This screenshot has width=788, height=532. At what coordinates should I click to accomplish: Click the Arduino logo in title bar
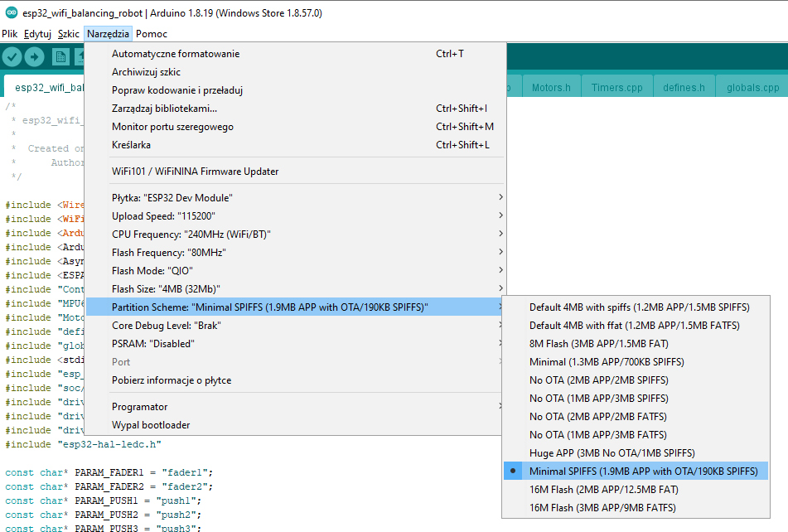click(11, 13)
